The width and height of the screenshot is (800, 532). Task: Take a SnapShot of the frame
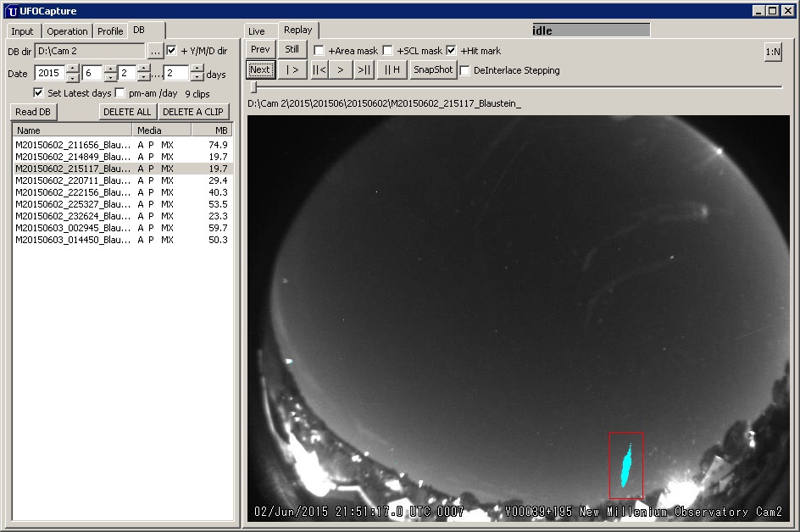(433, 70)
